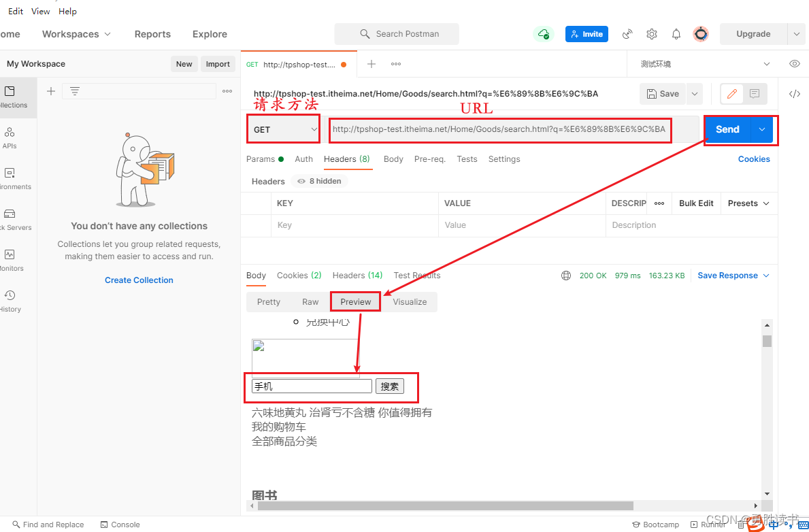Expand the Upgrade dropdown arrow
The image size is (809, 532).
[x=795, y=34]
